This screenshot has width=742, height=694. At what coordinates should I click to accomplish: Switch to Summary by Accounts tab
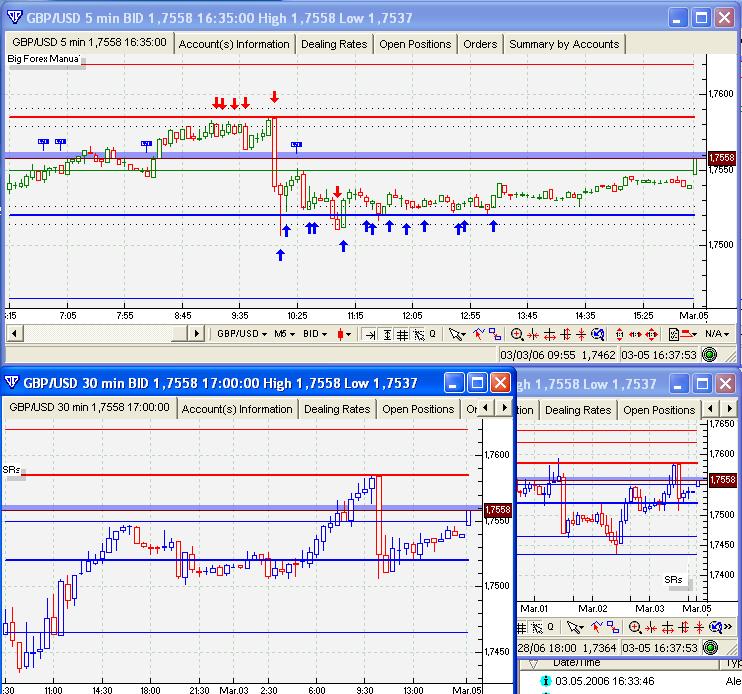(564, 44)
